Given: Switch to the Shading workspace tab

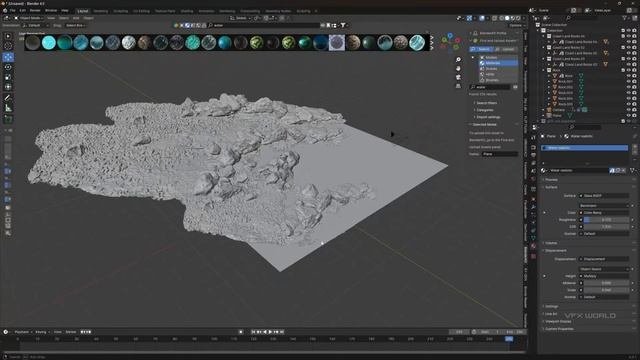Looking at the screenshot, I should tap(187, 11).
